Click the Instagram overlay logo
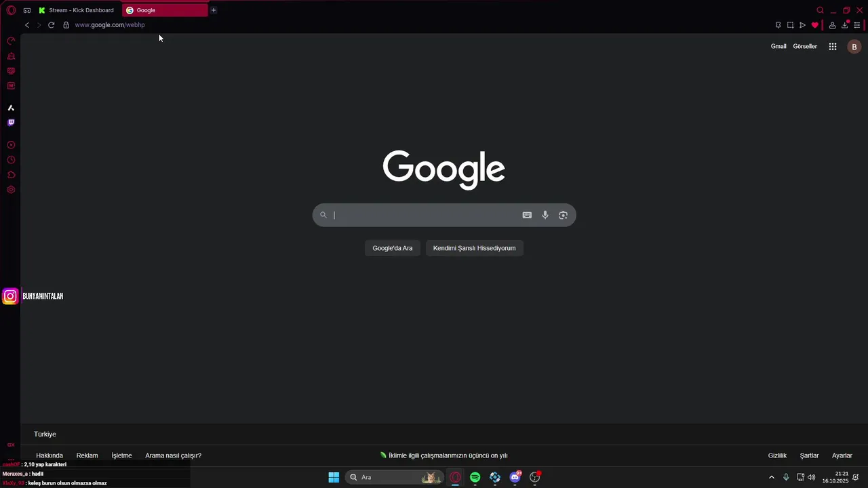Screen dimensions: 868x488 [10, 296]
